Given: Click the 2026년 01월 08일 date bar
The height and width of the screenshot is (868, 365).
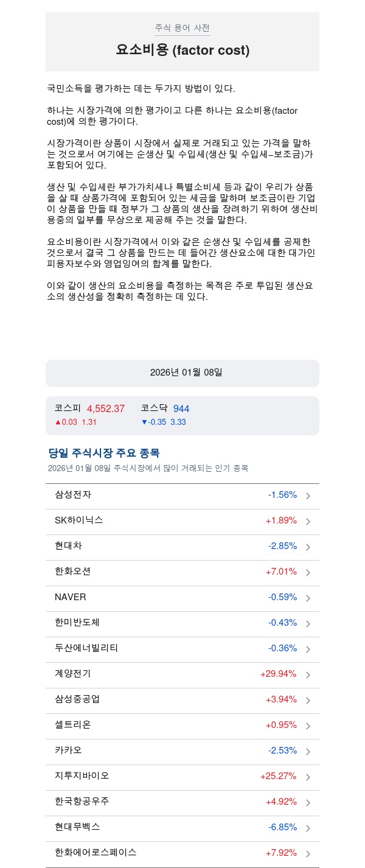Looking at the screenshot, I should pos(182,373).
